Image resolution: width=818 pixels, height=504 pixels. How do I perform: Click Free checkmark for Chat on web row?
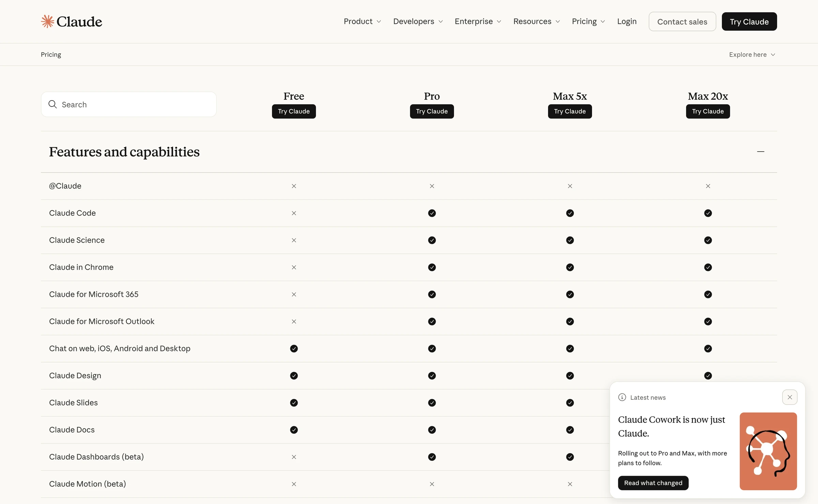294,349
